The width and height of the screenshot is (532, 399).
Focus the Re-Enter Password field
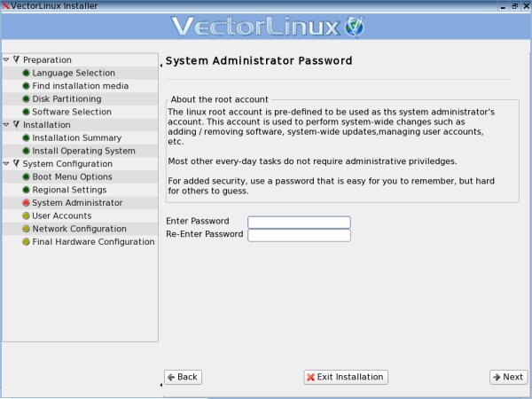(299, 235)
